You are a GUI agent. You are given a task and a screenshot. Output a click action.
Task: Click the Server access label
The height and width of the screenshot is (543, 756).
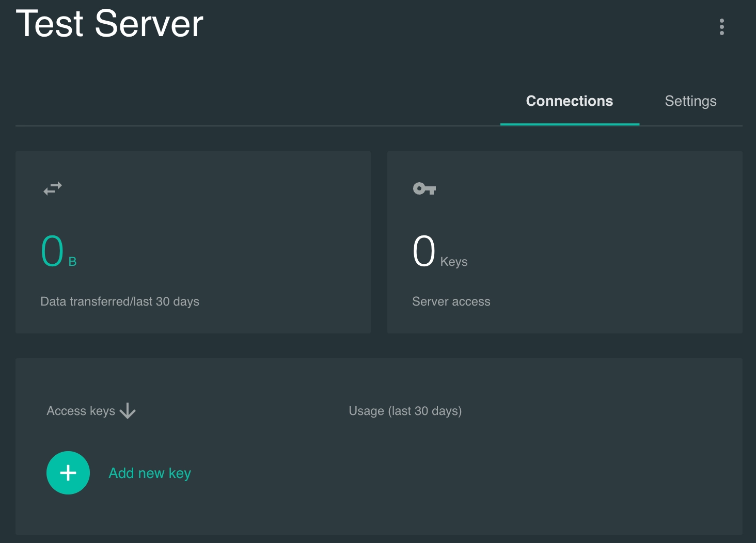(x=451, y=301)
